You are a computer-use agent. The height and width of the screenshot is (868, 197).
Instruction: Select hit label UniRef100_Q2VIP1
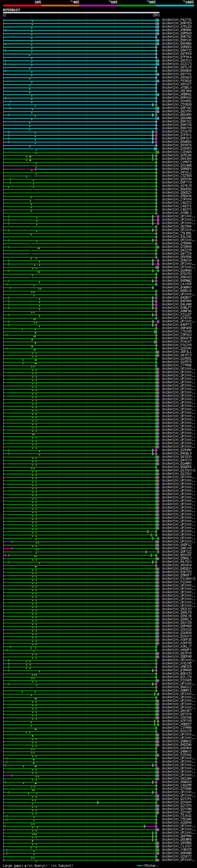click(176, 799)
